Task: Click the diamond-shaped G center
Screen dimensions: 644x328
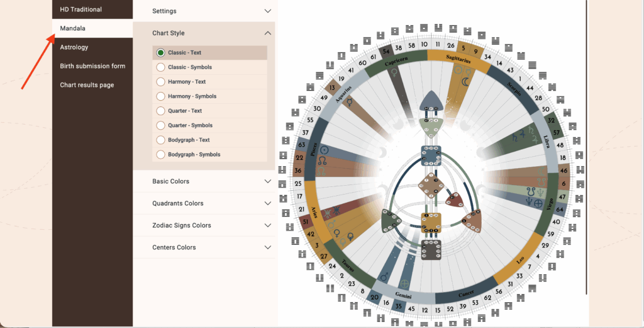Action: [431, 187]
